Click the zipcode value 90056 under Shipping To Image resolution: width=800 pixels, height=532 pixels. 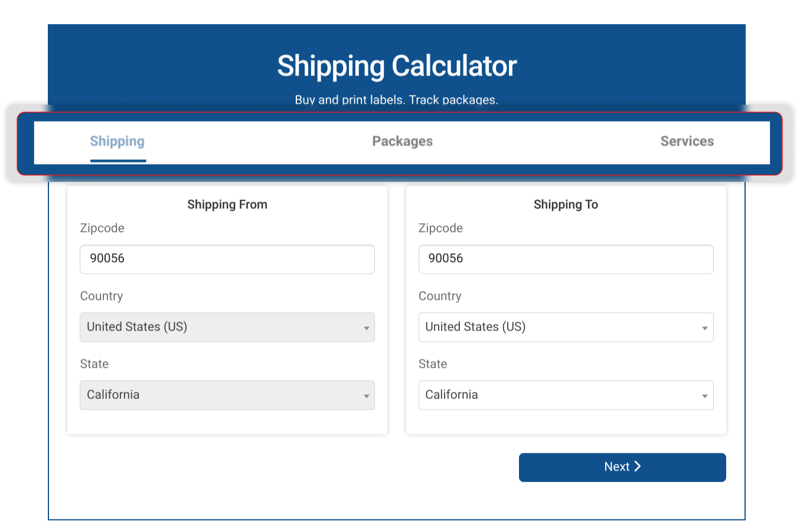pos(445,259)
